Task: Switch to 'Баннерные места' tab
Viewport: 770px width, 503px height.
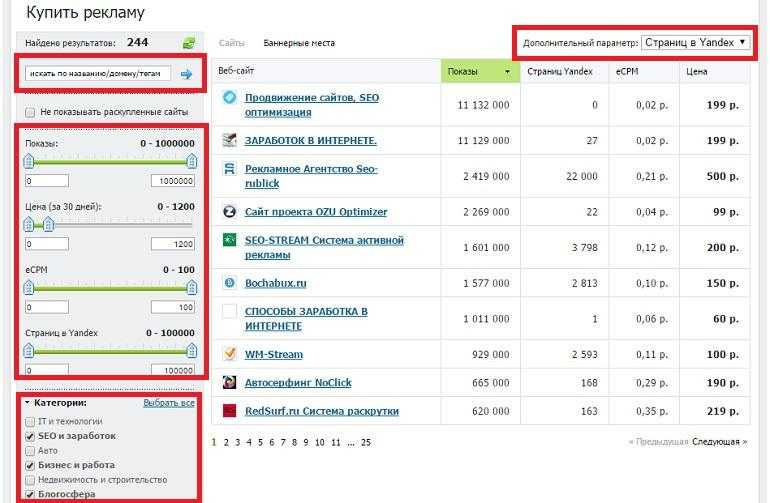Action: tap(299, 43)
